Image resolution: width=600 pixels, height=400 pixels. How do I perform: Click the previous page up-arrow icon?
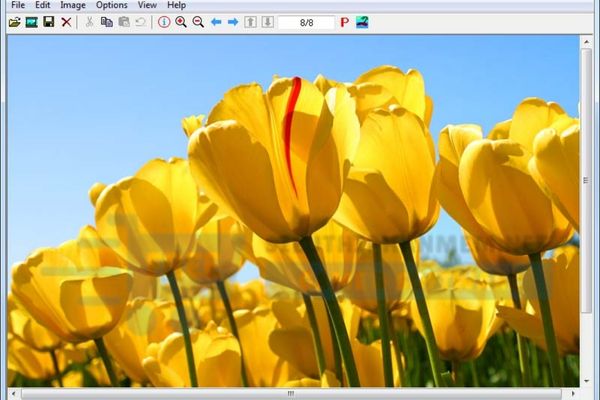coord(251,22)
